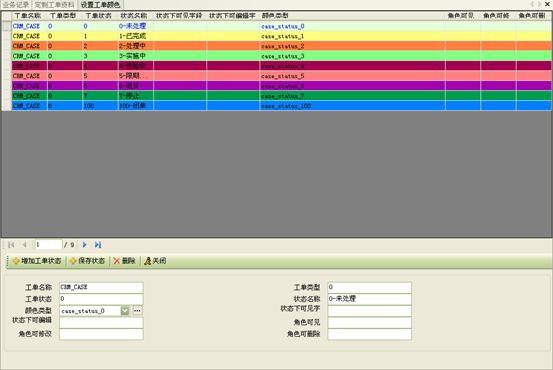The height and width of the screenshot is (370, 553).
Task: Click the 颜色类型 column header
Action: click(275, 16)
